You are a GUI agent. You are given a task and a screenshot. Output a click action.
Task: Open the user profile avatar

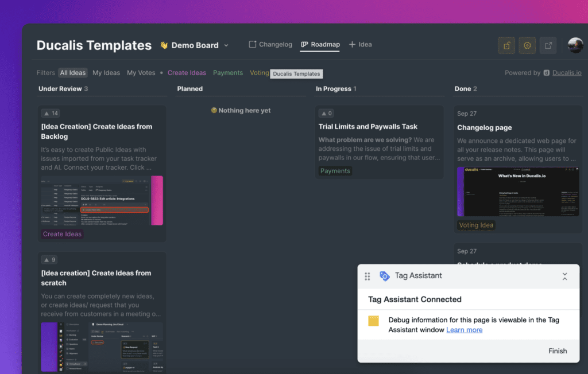(575, 45)
